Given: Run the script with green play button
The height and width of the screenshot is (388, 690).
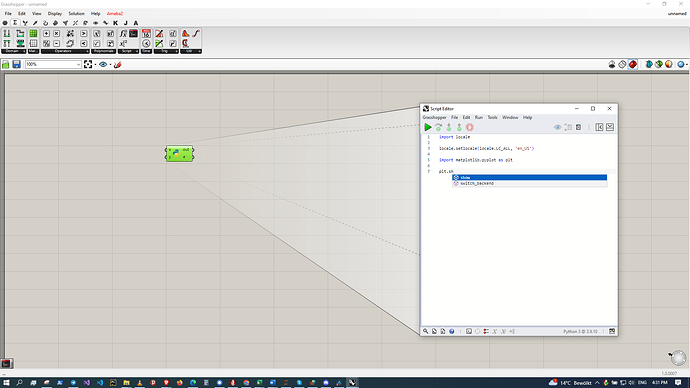Looking at the screenshot, I should click(427, 127).
